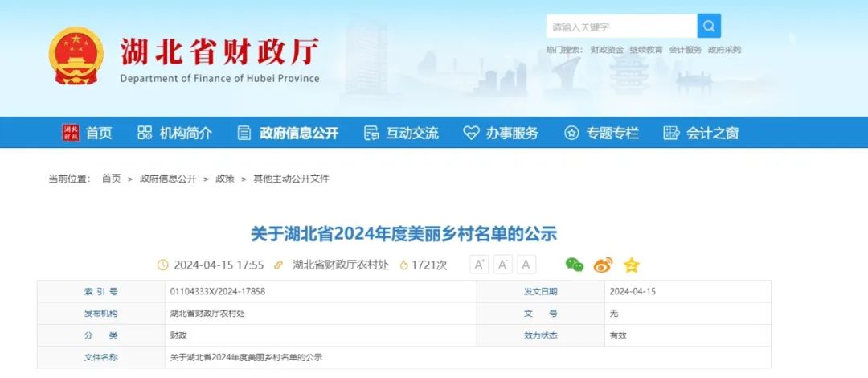
Task: Click hot search link 政府采购
Action: (724, 50)
